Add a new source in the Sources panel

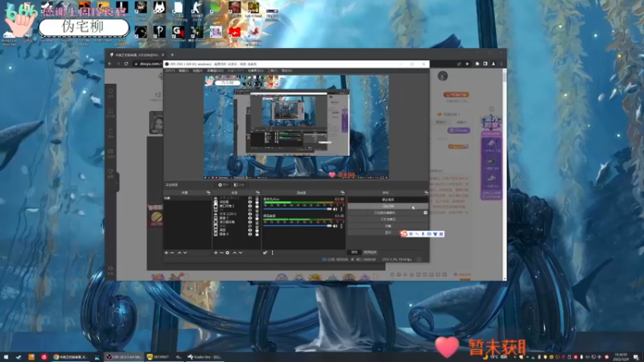pyautogui.click(x=216, y=253)
